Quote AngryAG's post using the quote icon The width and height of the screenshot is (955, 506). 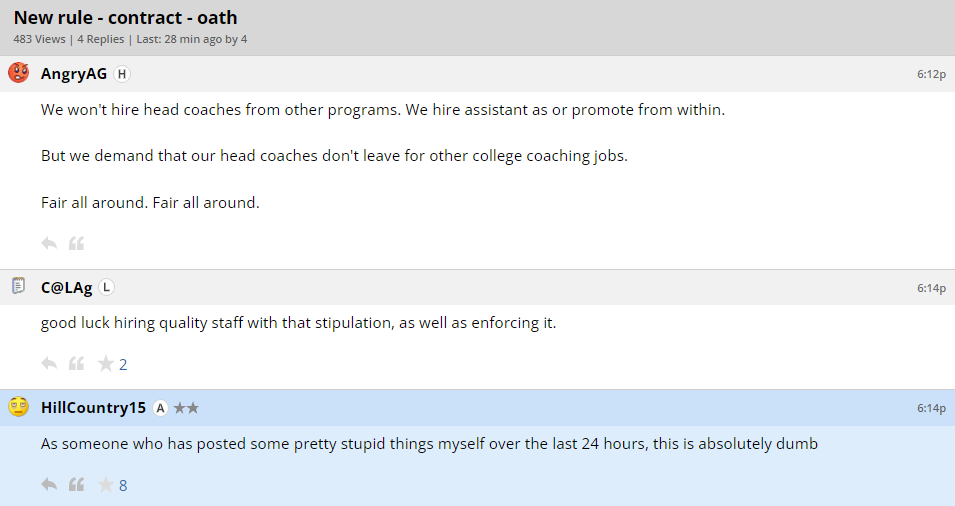click(76, 243)
